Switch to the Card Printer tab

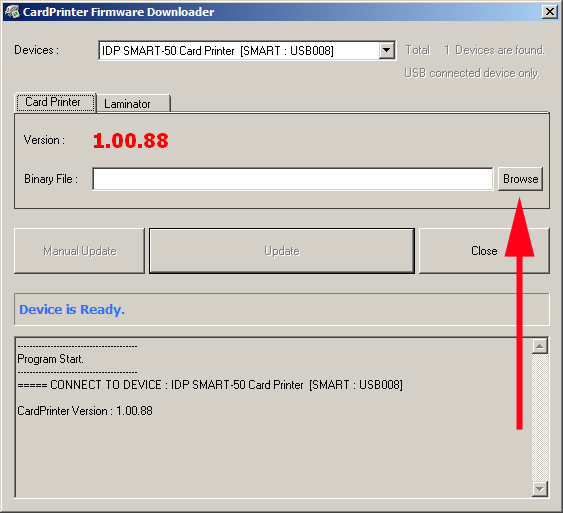pos(55,102)
